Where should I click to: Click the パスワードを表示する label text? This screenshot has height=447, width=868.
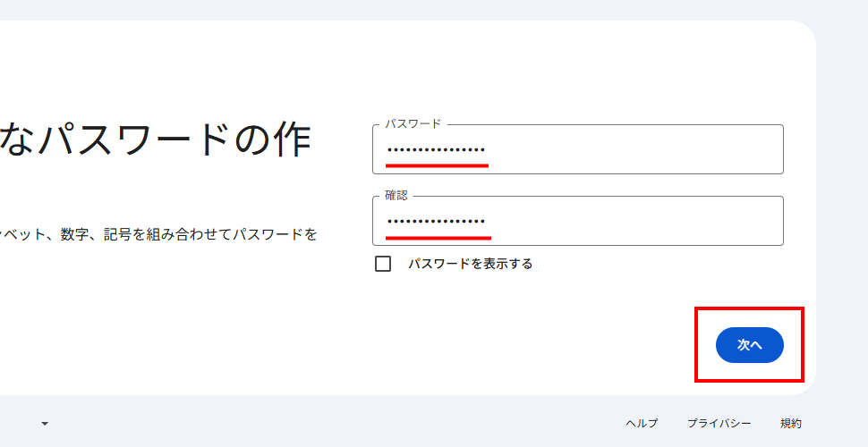[470, 264]
